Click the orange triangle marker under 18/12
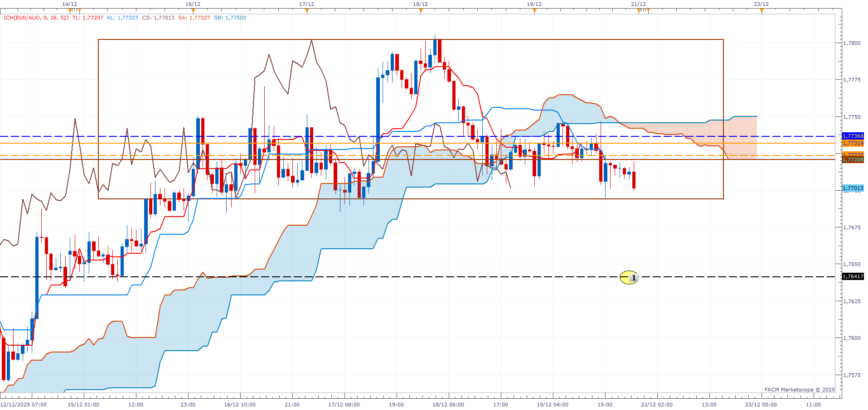This screenshot has width=868, height=410. click(421, 11)
